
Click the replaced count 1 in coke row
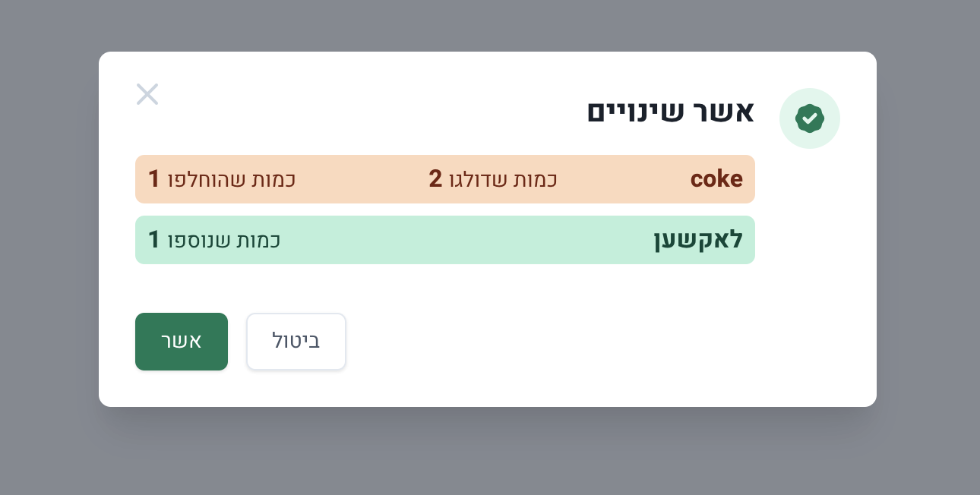154,179
